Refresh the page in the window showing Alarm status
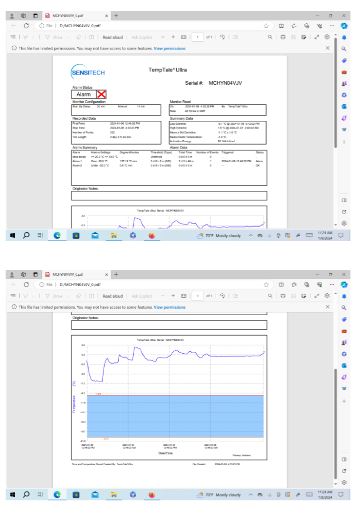Viewport: 360px width, 514px height. [x=26, y=26]
